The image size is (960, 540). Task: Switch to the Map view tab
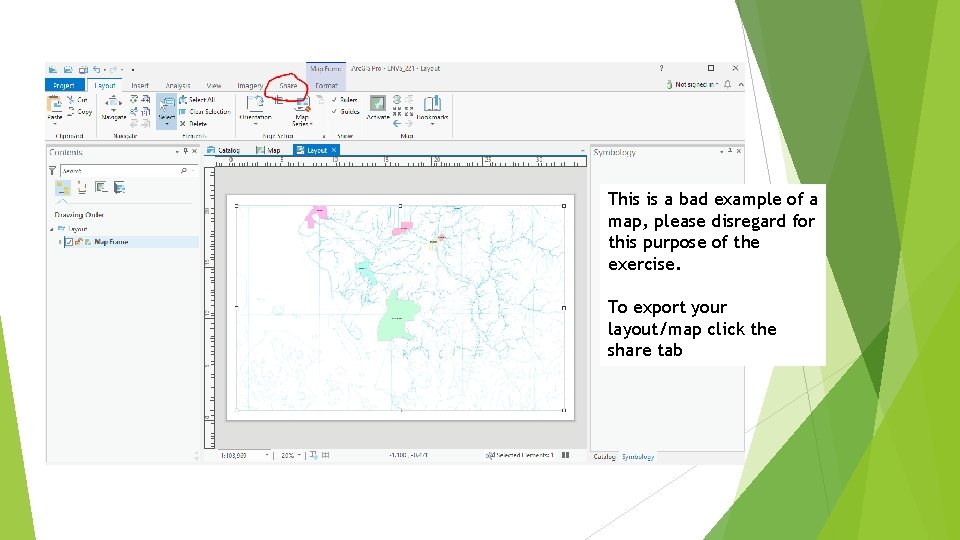click(x=268, y=150)
